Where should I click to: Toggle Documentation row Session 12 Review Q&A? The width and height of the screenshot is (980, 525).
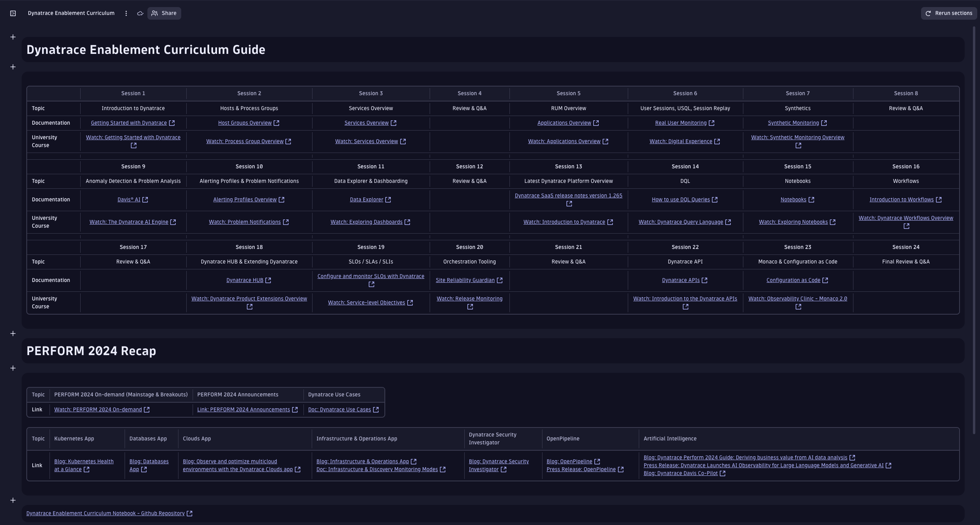point(469,200)
